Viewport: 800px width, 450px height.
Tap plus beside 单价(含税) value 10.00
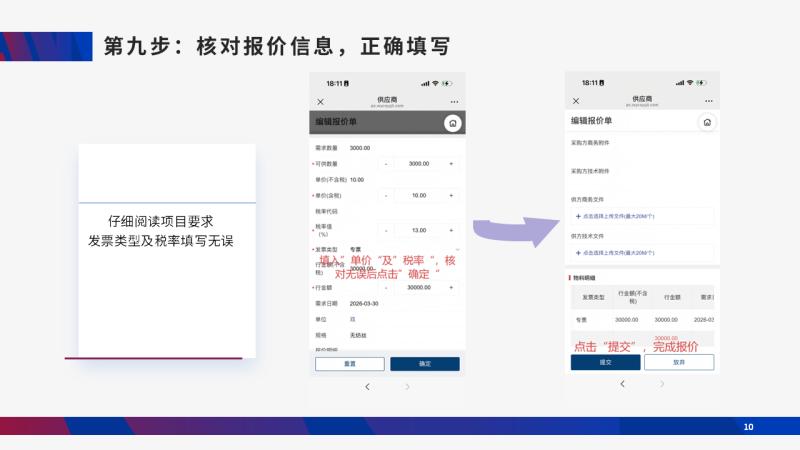(x=451, y=195)
